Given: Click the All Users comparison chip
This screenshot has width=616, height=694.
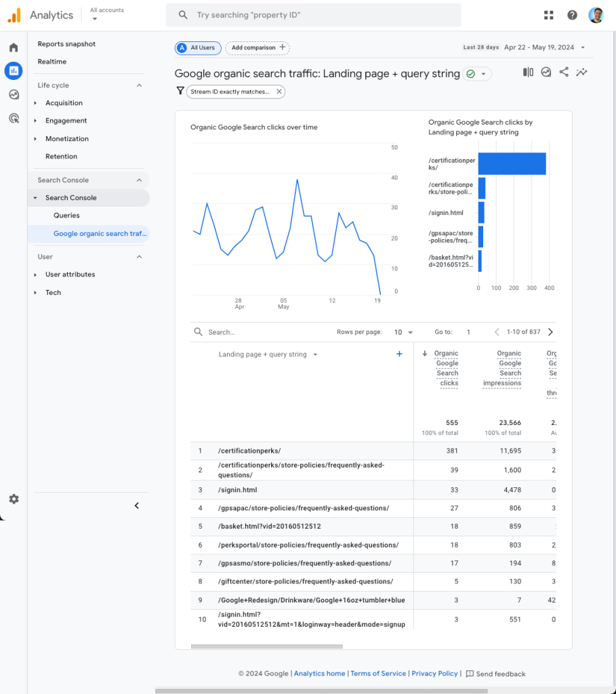Looking at the screenshot, I should [198, 48].
